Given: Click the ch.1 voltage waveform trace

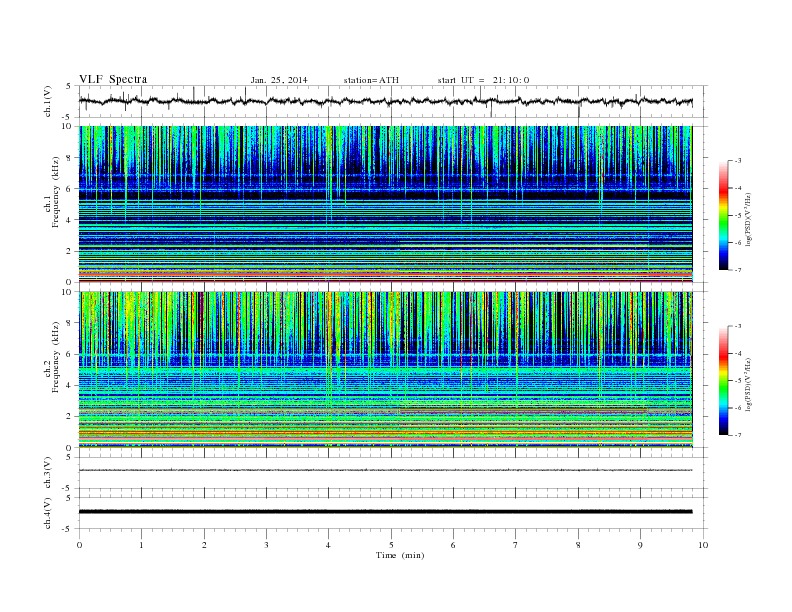Looking at the screenshot, I should [385, 101].
